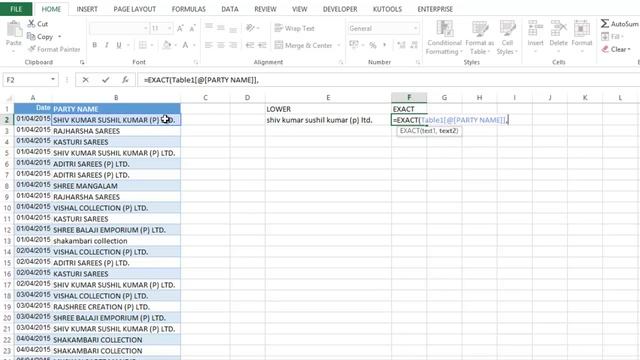Switch to the FORMULAS tab
The image size is (640, 360).
point(189,9)
